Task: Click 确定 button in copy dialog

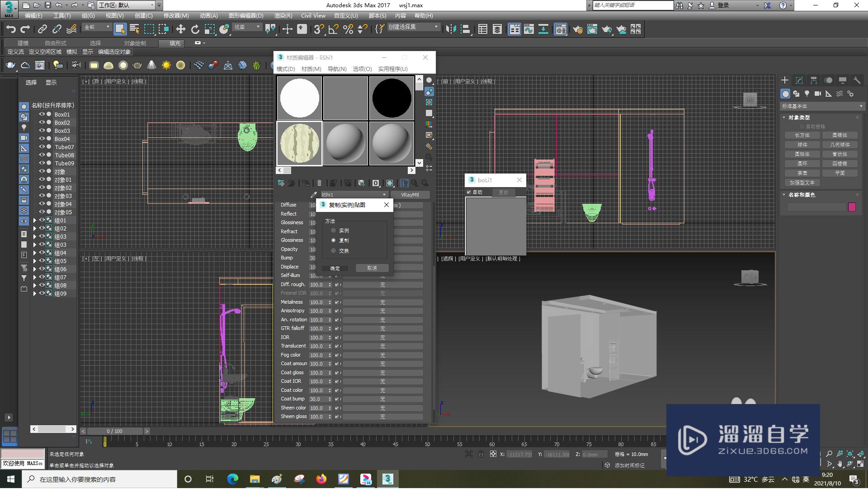Action: 335,268
